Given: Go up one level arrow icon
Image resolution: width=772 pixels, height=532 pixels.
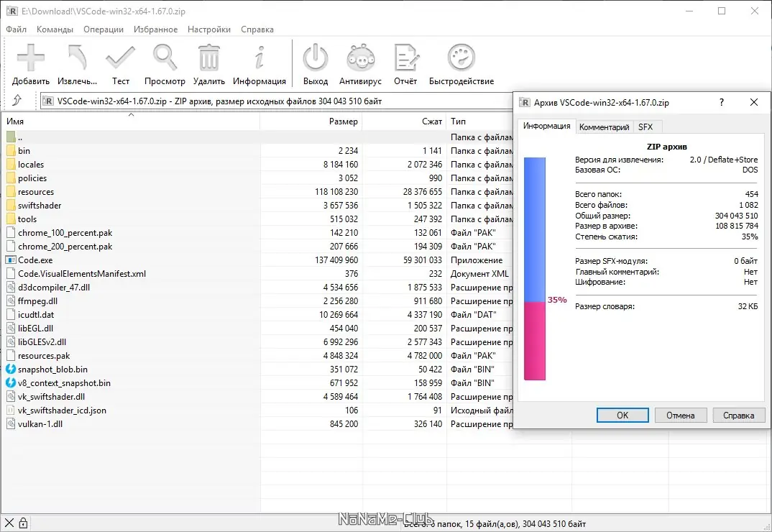Looking at the screenshot, I should (17, 101).
